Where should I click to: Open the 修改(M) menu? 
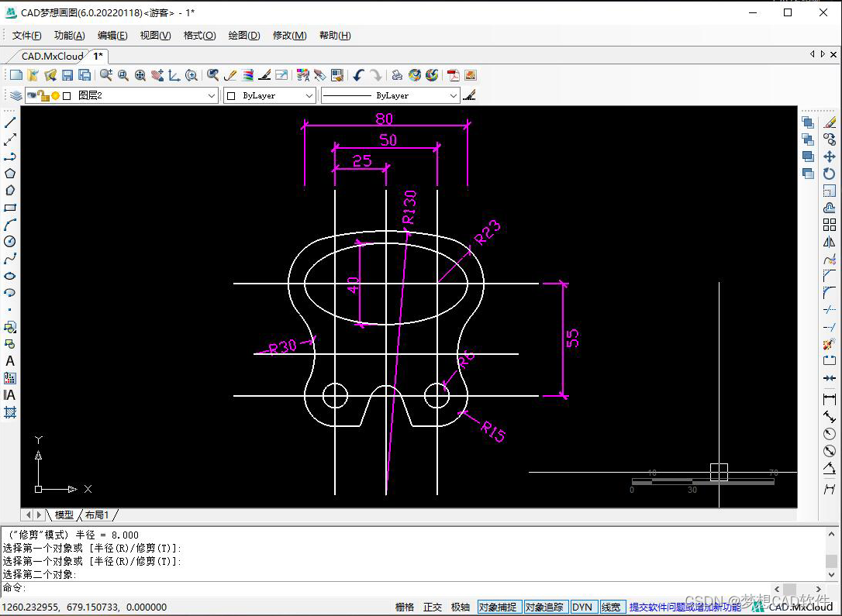pos(289,36)
